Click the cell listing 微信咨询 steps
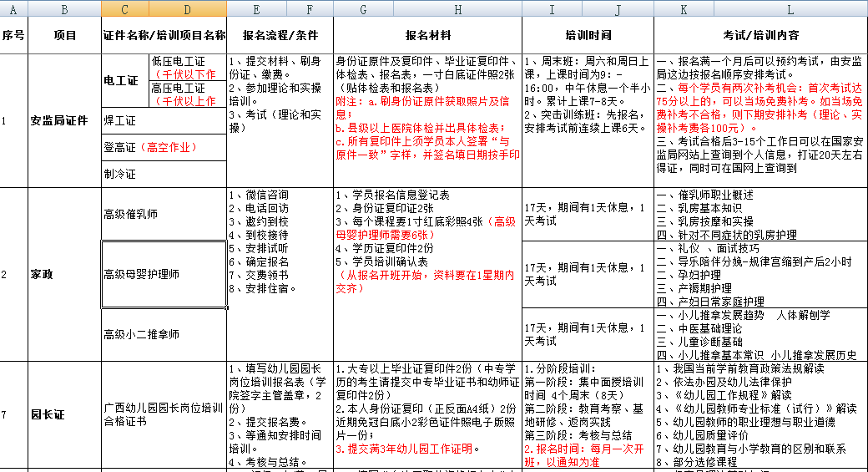The image size is (868, 472). [280, 275]
